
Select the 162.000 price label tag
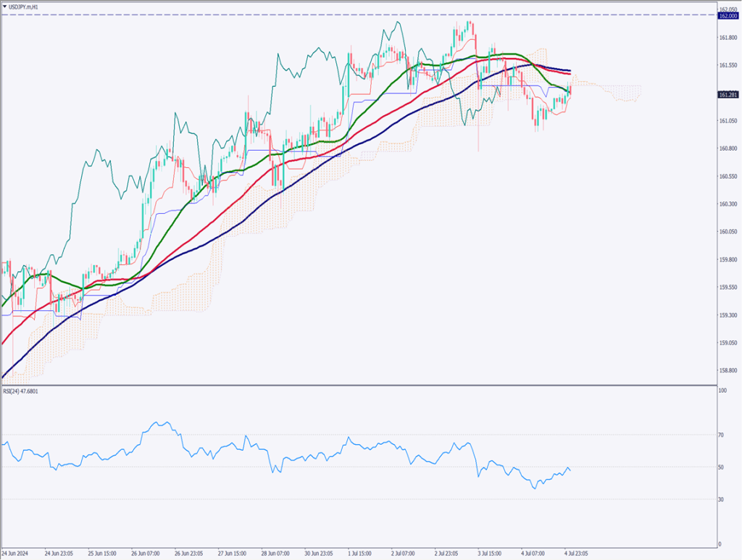pyautogui.click(x=728, y=16)
